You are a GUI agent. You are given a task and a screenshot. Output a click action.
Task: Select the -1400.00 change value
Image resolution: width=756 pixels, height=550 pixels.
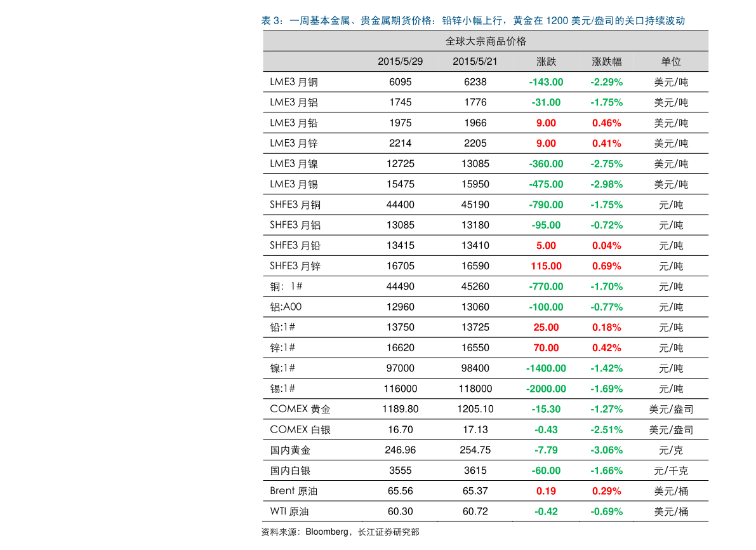pos(546,368)
